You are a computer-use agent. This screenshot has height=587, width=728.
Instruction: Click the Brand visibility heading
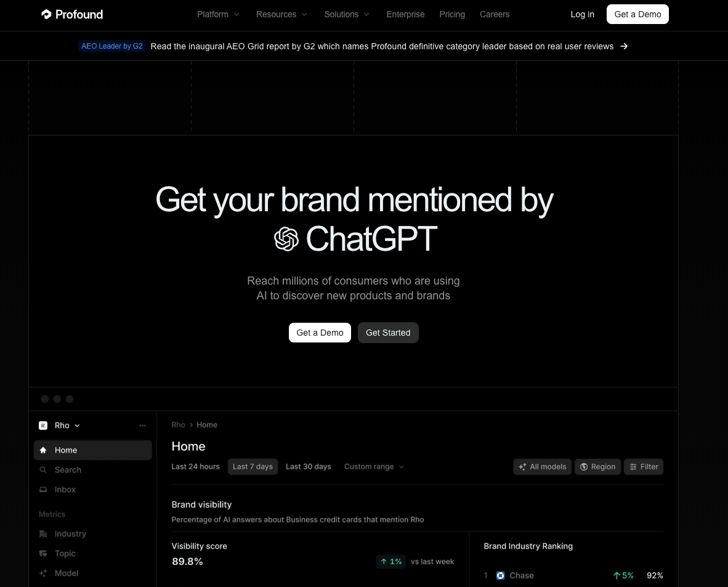(201, 504)
